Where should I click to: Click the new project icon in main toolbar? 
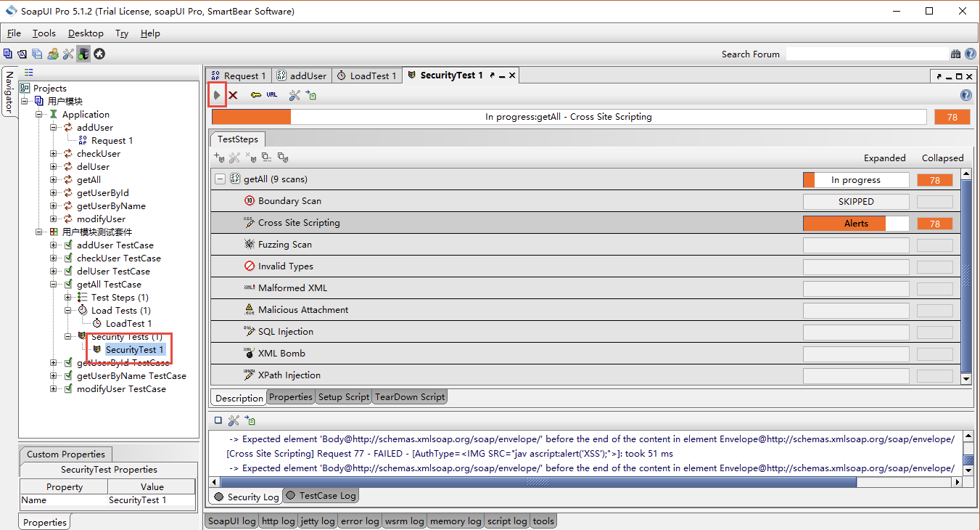pos(8,54)
